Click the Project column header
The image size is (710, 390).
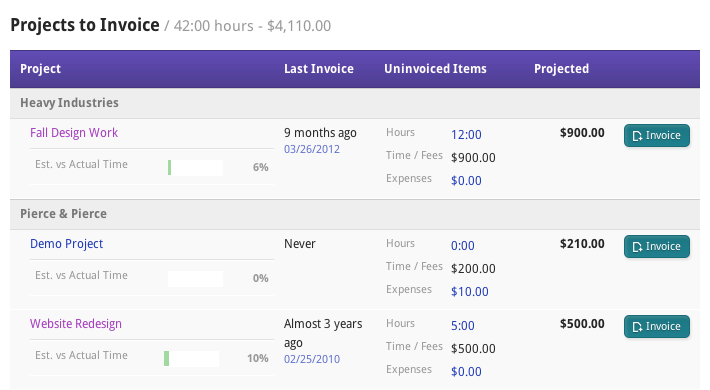(x=40, y=69)
